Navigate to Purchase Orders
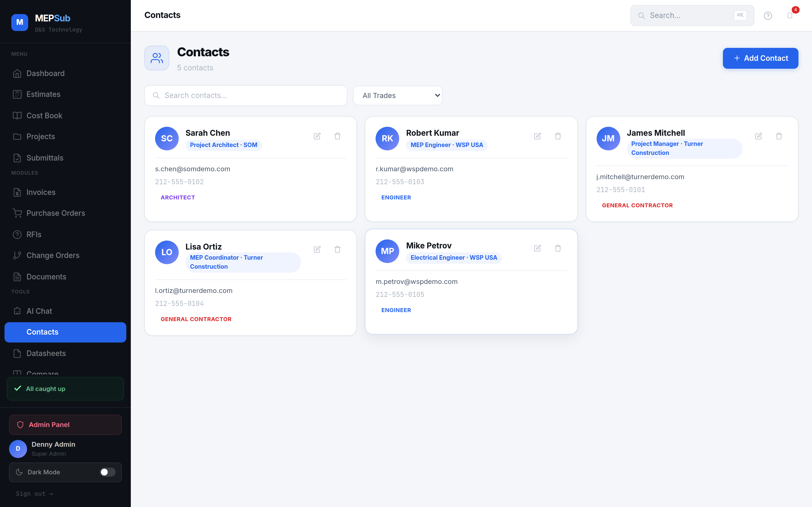This screenshot has height=507, width=812. pos(55,213)
